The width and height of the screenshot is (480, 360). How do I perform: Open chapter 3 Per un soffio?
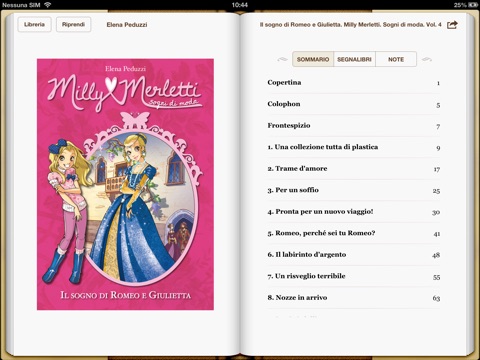(x=353, y=190)
